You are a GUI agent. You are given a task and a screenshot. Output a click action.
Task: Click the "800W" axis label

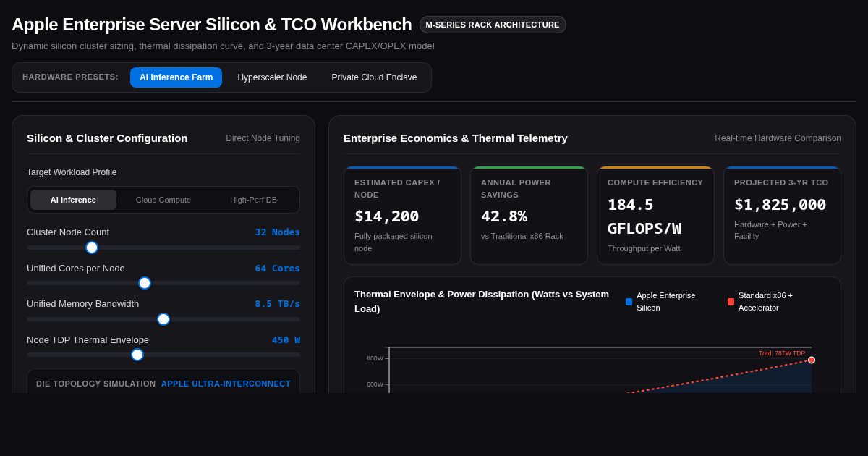pyautogui.click(x=375, y=358)
